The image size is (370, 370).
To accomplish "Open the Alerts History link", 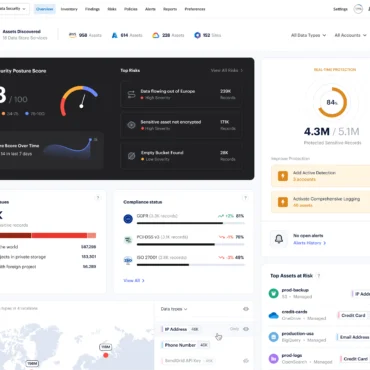I will coord(309,243).
